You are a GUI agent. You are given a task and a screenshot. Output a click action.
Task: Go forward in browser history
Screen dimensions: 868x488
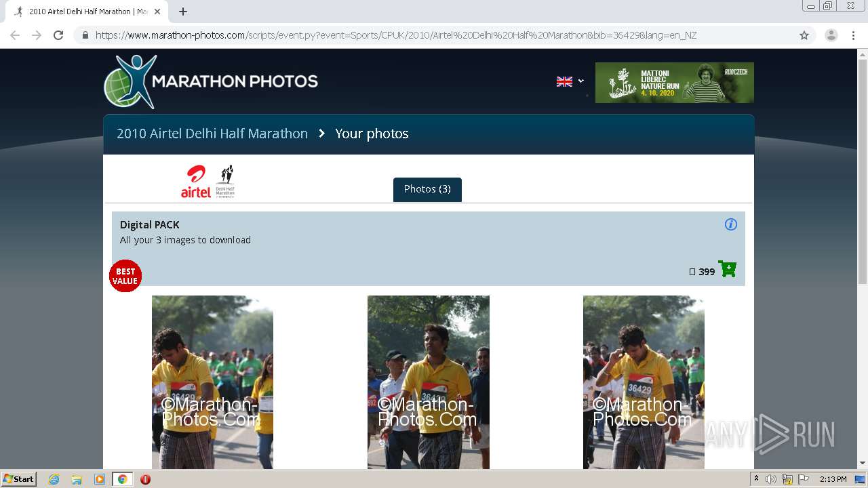(37, 35)
